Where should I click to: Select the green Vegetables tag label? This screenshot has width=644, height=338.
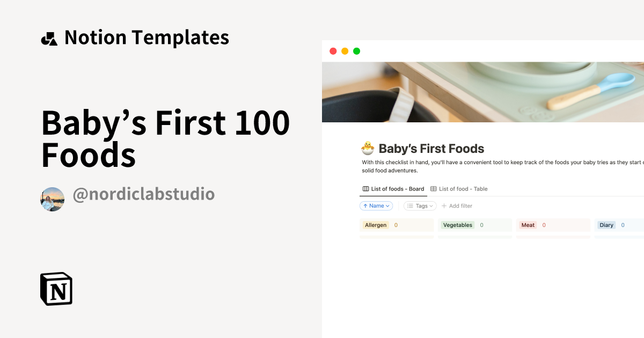(x=457, y=225)
